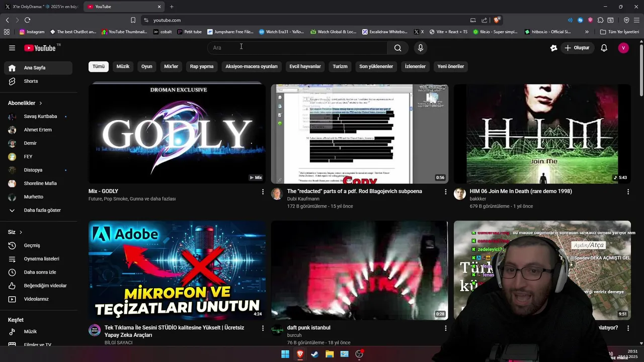Open Müzik under Keşfet
The image size is (644, 362).
click(38, 332)
